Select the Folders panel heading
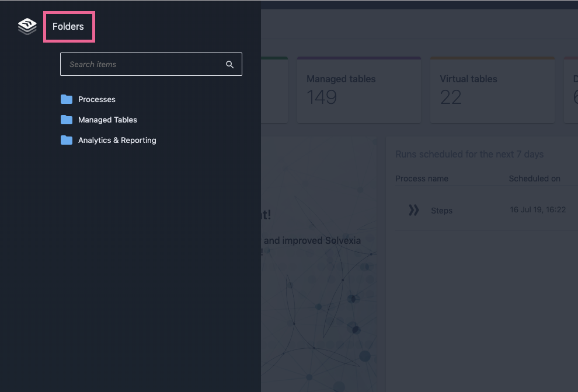The width and height of the screenshot is (578, 392). click(68, 26)
